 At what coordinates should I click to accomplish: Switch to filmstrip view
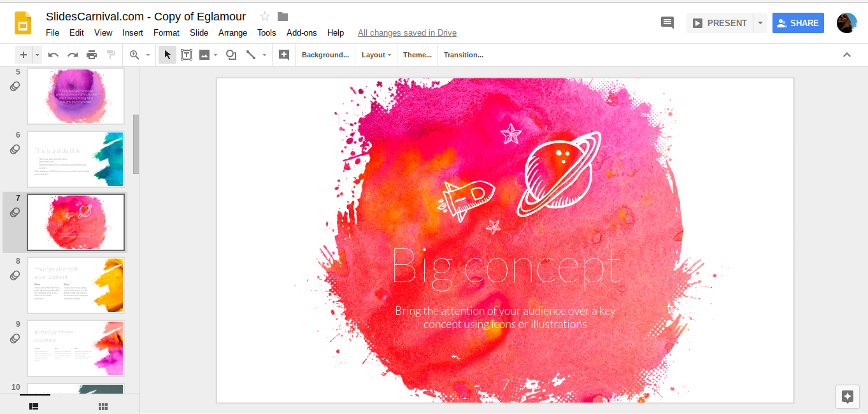(34, 406)
